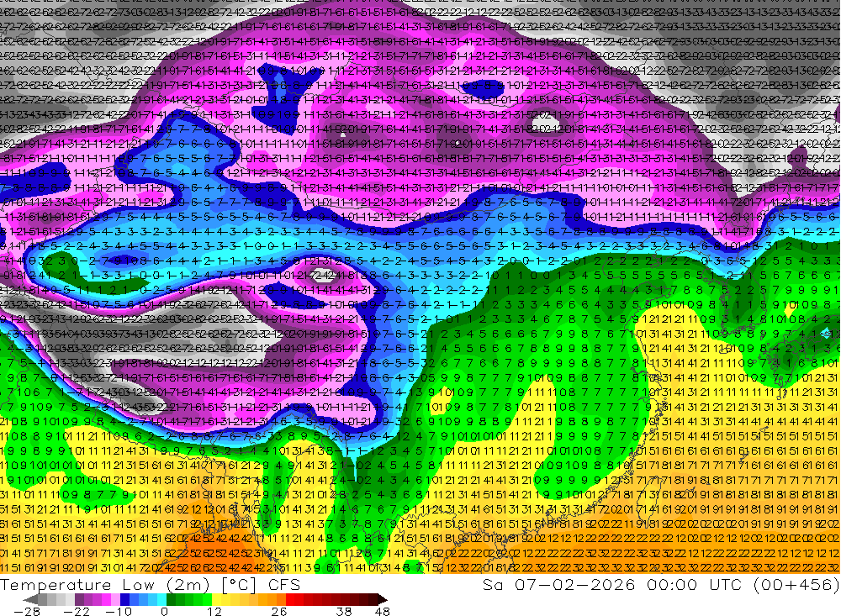Select the dark blue segment on the color scale
841x616 pixels.
pos(124,599)
